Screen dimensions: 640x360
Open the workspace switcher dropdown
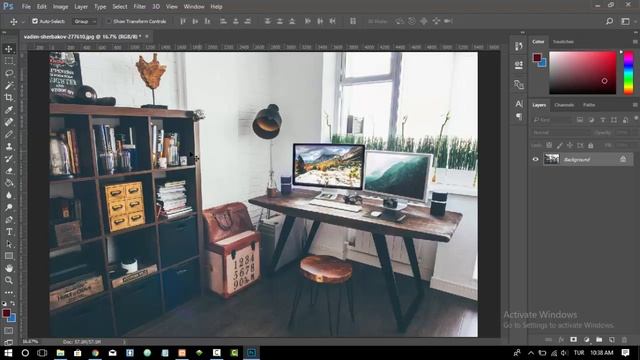[x=625, y=21]
